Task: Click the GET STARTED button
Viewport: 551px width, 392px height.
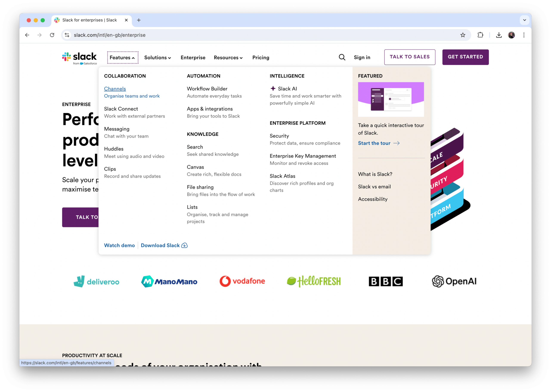Action: [x=466, y=57]
